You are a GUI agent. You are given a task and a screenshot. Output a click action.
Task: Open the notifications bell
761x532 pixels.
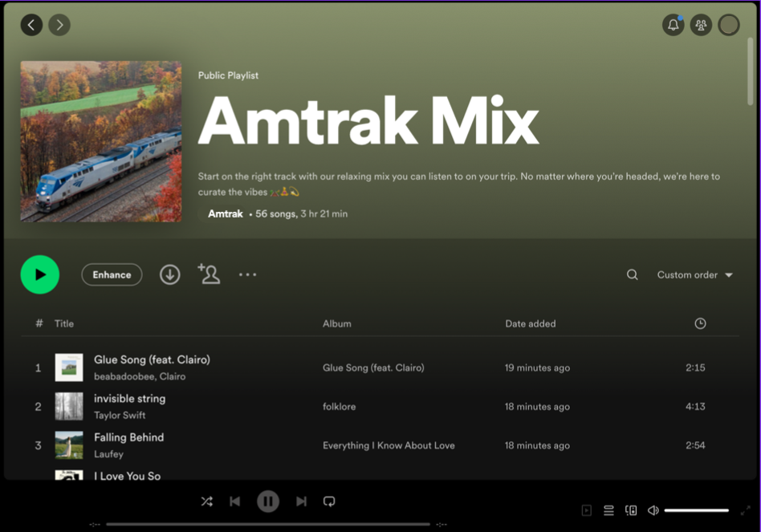tap(674, 25)
